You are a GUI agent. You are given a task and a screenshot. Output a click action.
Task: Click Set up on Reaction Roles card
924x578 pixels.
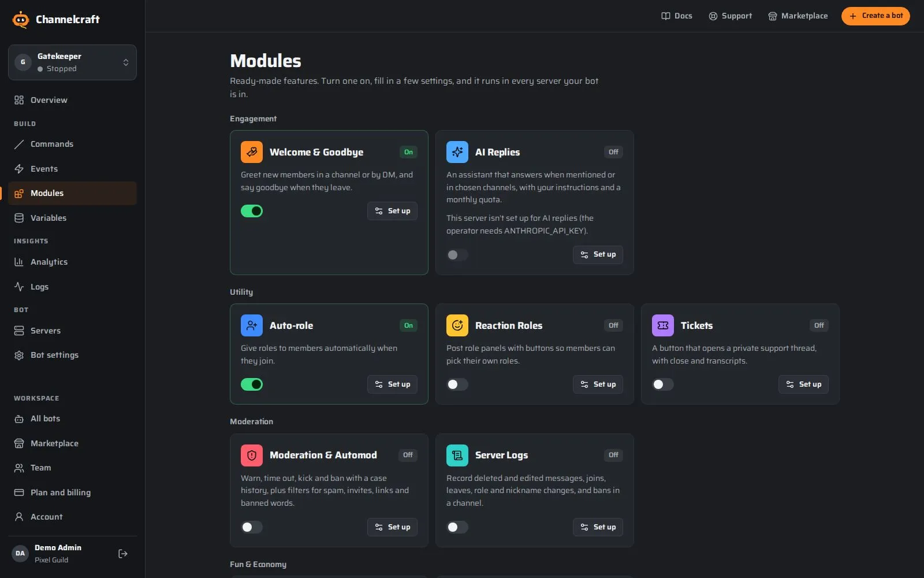[x=598, y=384]
